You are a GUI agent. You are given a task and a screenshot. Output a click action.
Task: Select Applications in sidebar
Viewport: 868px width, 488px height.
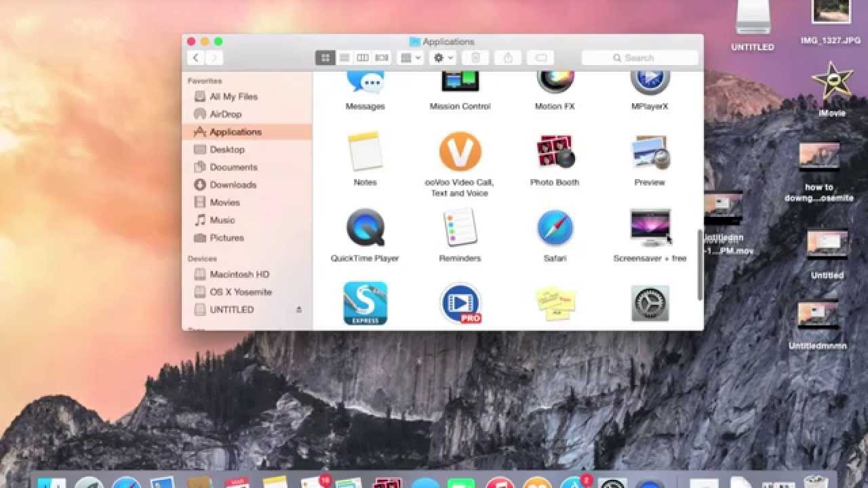click(247, 132)
